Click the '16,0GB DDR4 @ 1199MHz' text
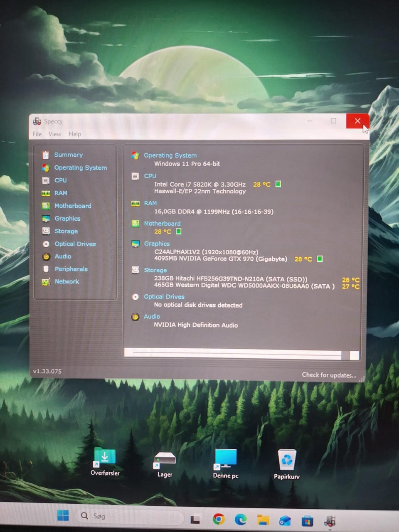The height and width of the screenshot is (532, 399). (192, 212)
